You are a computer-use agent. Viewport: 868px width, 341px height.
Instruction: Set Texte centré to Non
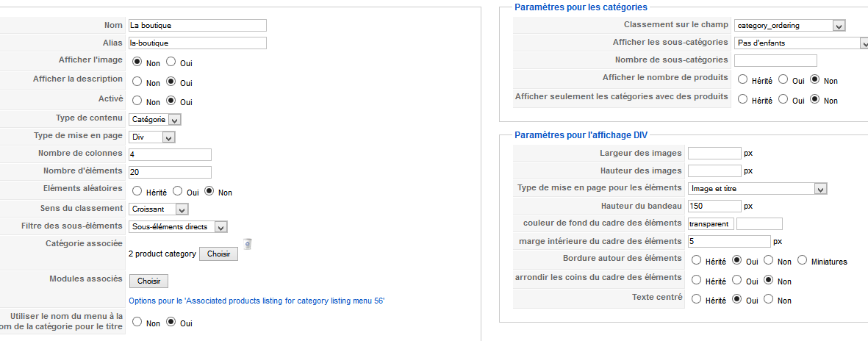coord(768,299)
